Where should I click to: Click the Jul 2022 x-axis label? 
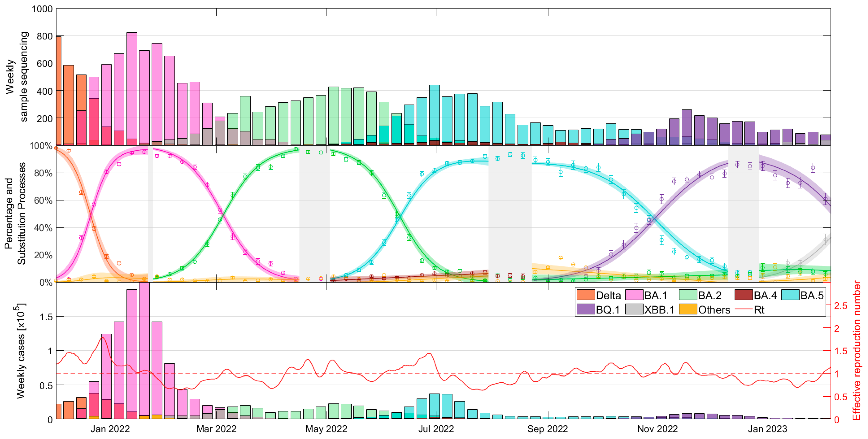(436, 429)
